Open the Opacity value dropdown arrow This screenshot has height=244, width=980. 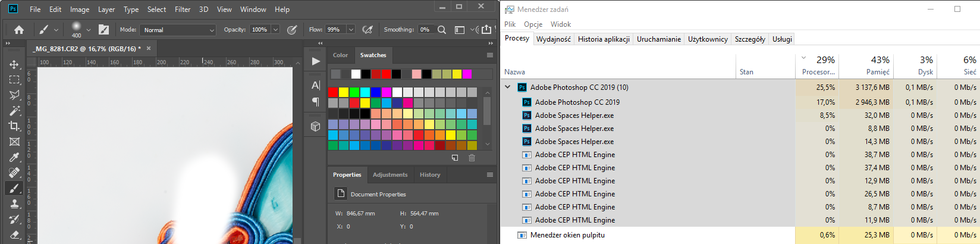pyautogui.click(x=275, y=30)
